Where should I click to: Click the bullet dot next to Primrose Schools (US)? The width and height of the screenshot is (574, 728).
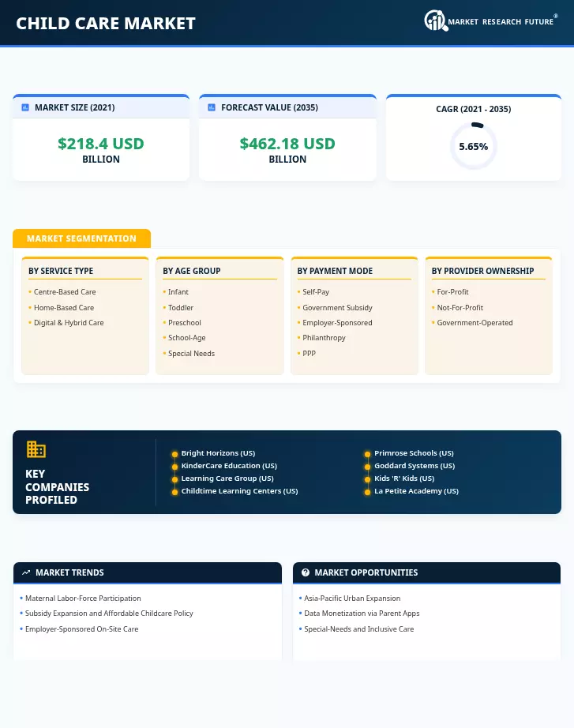(367, 454)
